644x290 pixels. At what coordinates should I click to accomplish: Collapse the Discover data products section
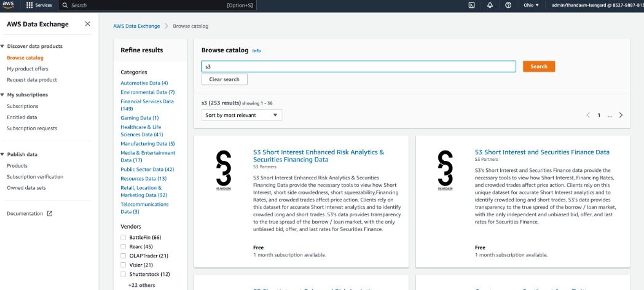(2, 47)
